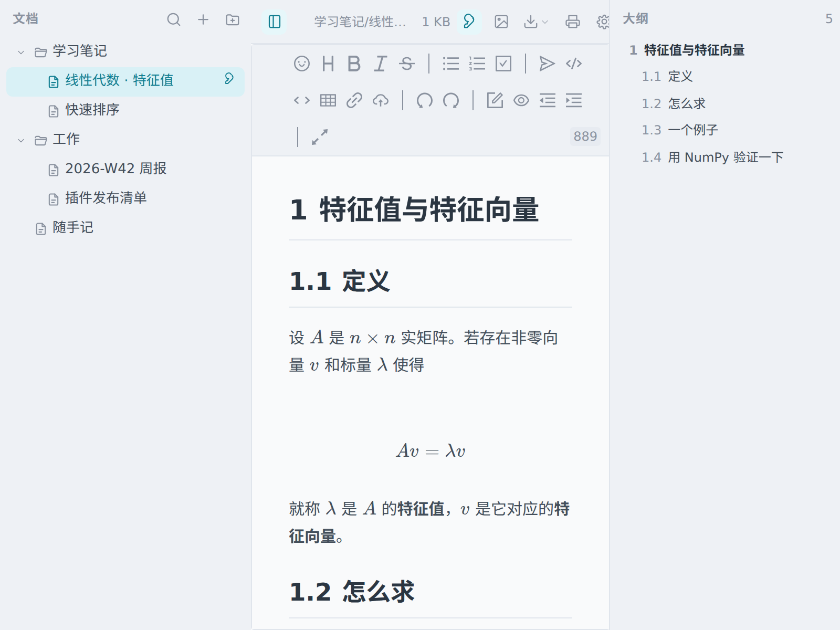Jump to outline item 1.3 一个例子

point(680,130)
